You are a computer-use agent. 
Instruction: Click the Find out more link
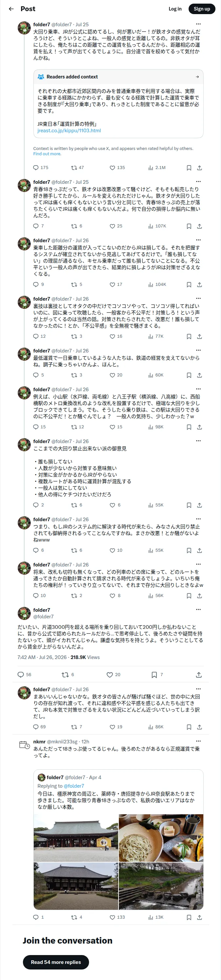[x=47, y=154]
